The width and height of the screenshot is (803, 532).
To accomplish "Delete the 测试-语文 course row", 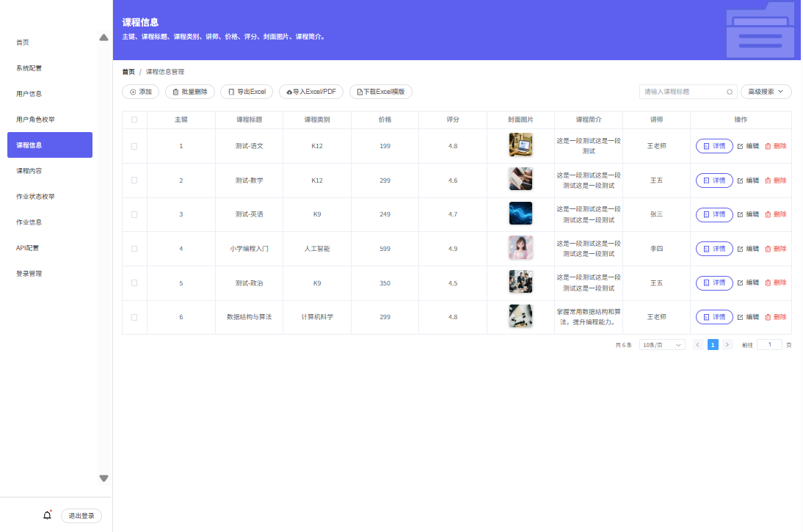I will [x=775, y=146].
